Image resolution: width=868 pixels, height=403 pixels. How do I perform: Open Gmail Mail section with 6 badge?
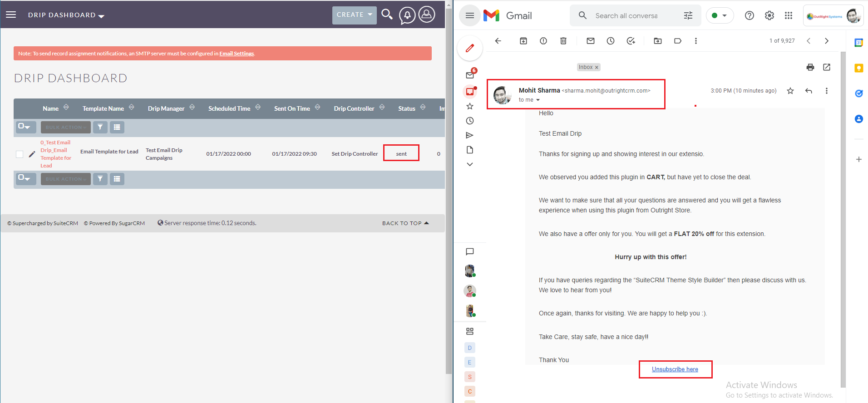(x=470, y=75)
